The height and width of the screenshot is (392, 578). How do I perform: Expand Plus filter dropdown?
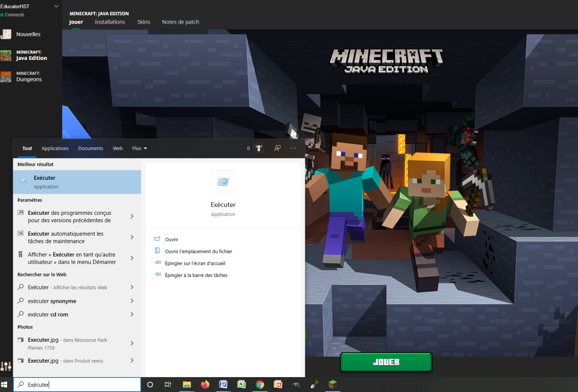coord(140,148)
